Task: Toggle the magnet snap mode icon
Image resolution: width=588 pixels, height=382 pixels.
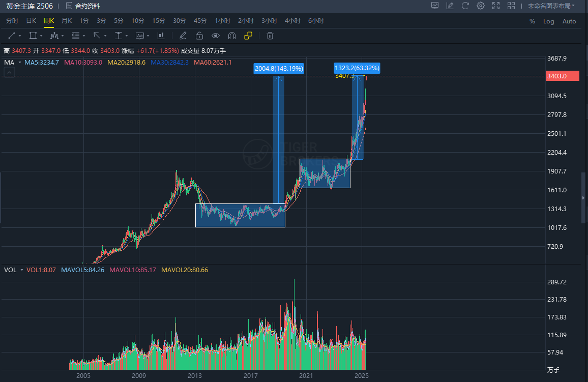Action: (x=232, y=36)
